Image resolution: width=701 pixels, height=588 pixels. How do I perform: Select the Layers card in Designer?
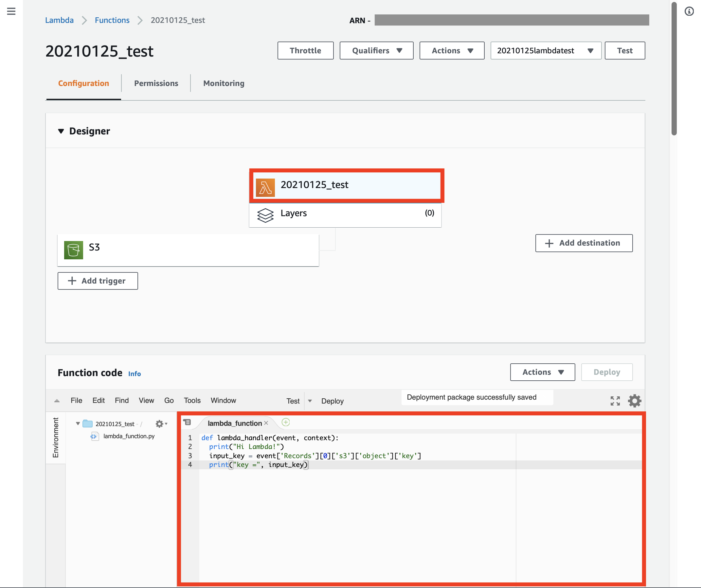point(345,215)
